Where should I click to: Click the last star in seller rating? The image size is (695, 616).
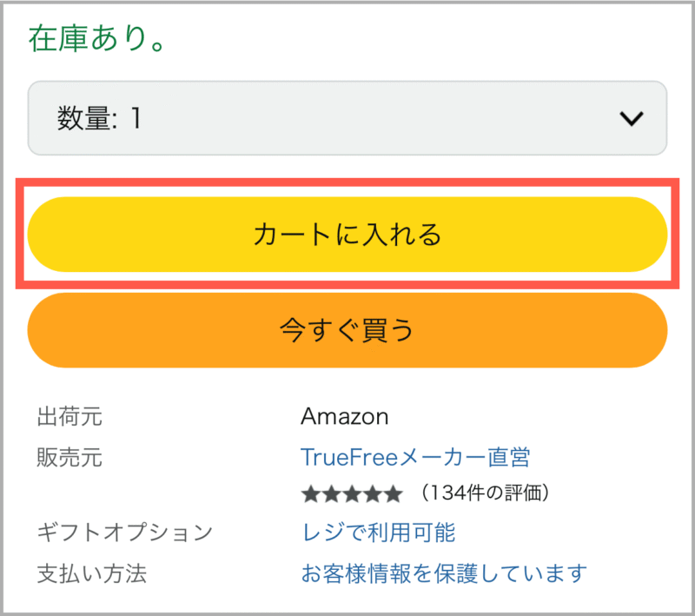click(393, 493)
